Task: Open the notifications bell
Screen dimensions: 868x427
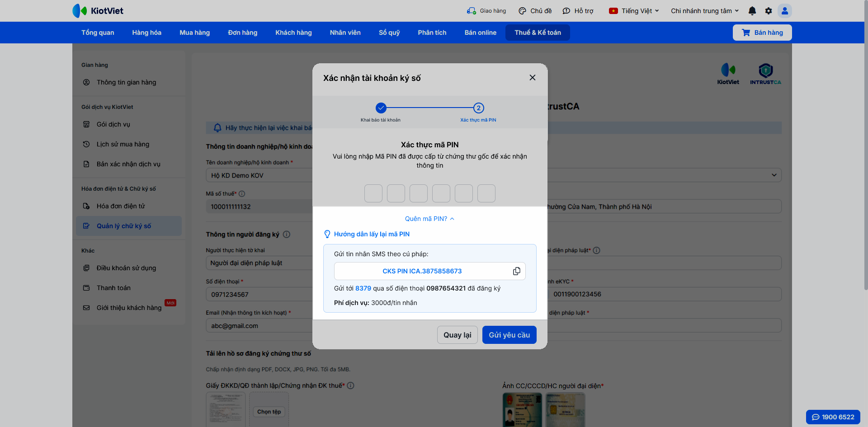Action: (x=752, y=11)
